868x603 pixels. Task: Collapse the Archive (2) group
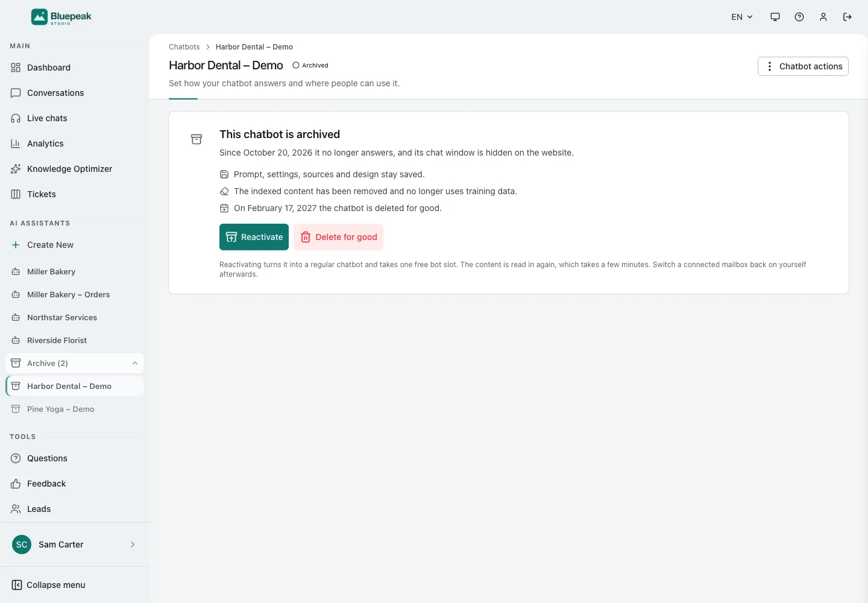click(75, 363)
